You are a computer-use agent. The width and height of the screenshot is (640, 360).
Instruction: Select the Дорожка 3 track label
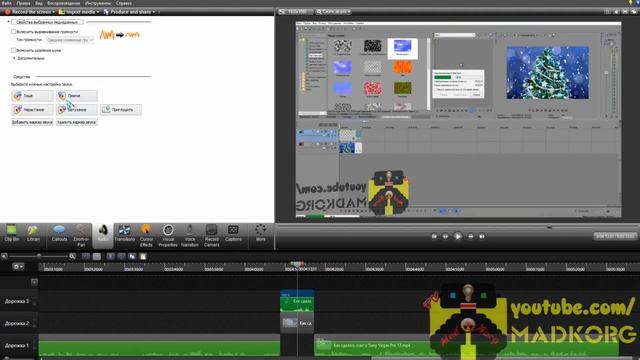tap(17, 301)
